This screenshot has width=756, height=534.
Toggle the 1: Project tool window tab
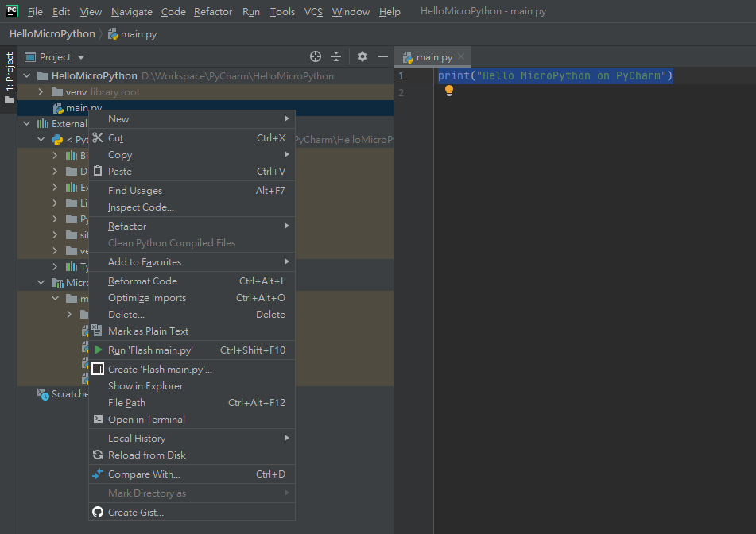coord(9,79)
